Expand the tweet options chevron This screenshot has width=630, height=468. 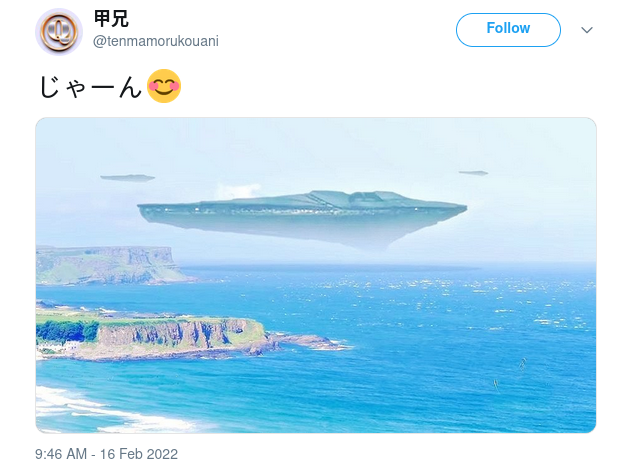coord(587,30)
